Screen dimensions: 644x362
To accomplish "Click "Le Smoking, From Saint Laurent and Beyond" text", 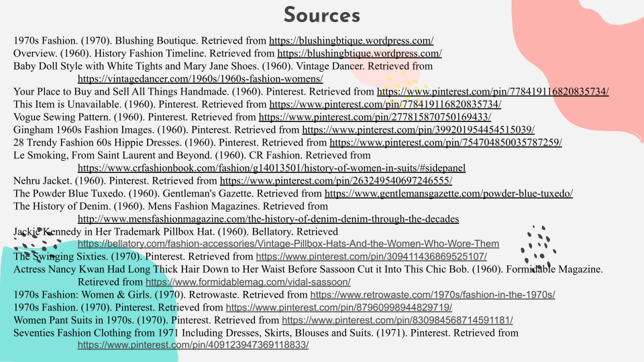I will [x=112, y=155].
